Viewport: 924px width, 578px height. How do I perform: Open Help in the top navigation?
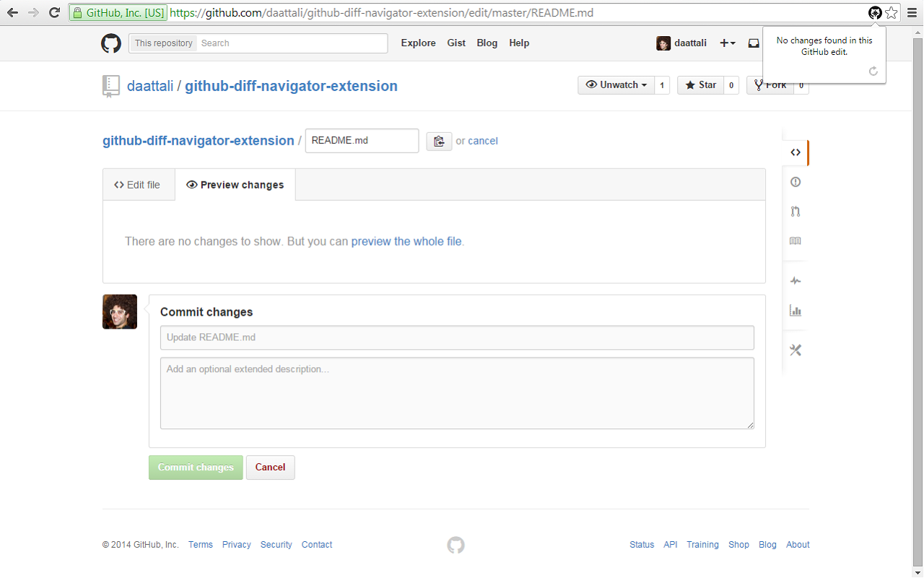coord(519,43)
